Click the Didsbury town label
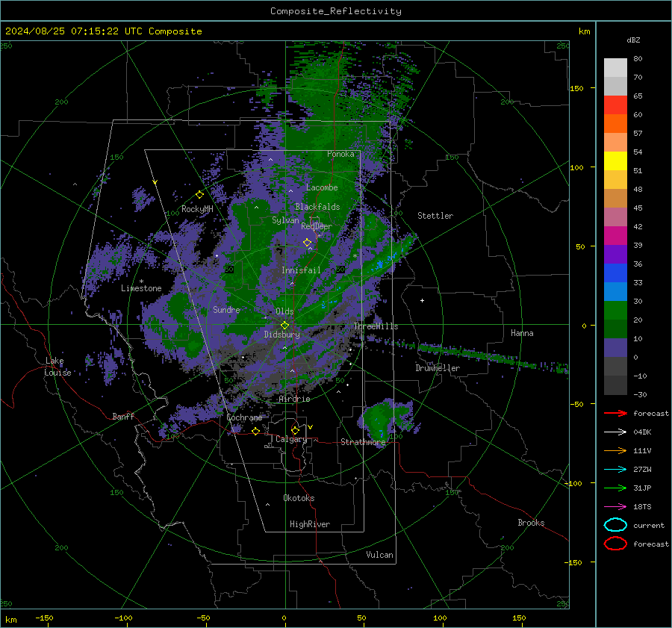The height and width of the screenshot is (628, 672). coord(282,335)
